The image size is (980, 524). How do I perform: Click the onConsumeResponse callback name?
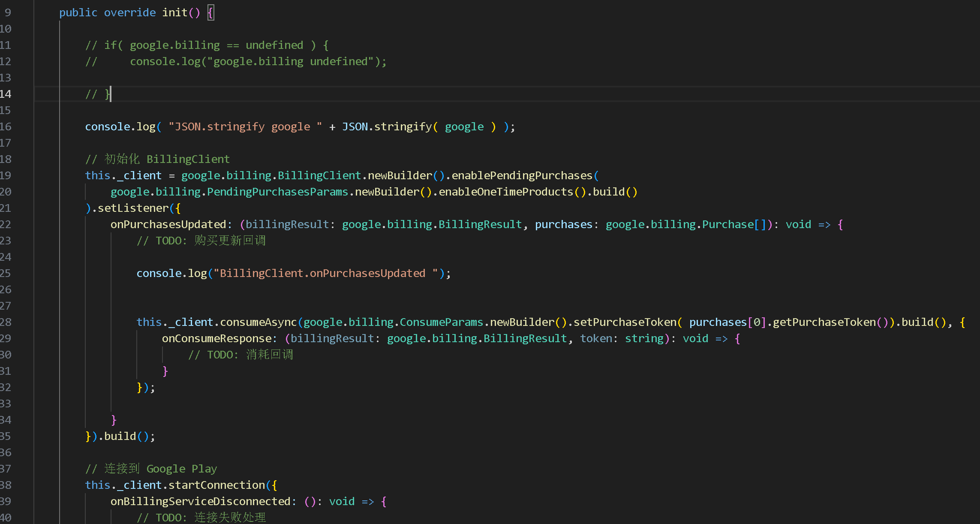(216, 338)
